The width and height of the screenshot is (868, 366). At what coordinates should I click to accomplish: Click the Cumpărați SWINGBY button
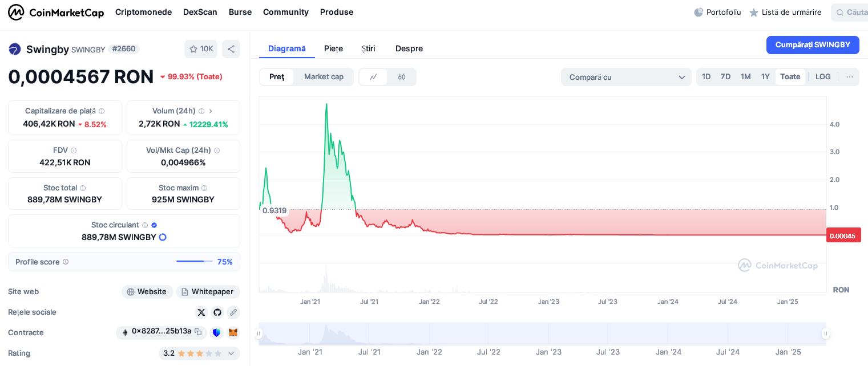click(x=812, y=45)
